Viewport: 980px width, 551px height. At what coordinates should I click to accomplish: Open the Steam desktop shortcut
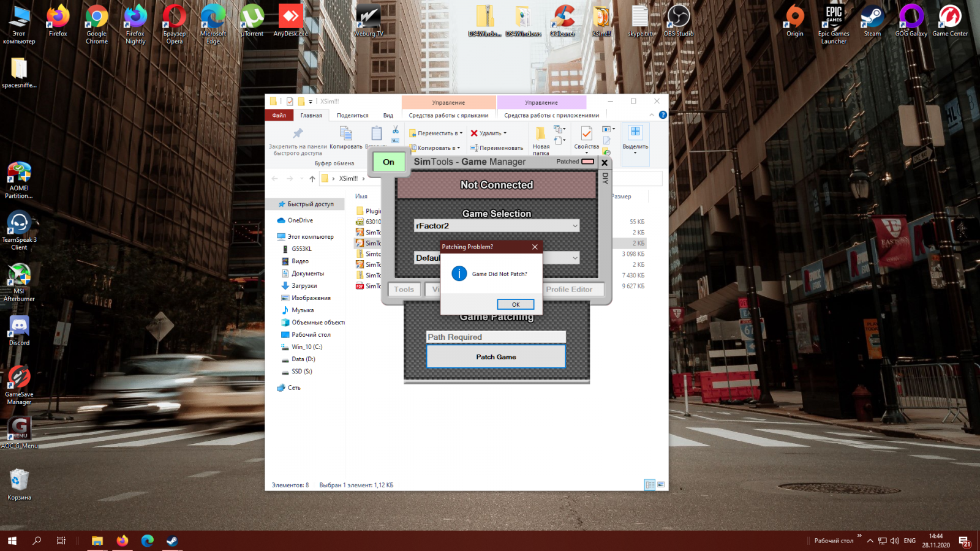(x=872, y=21)
